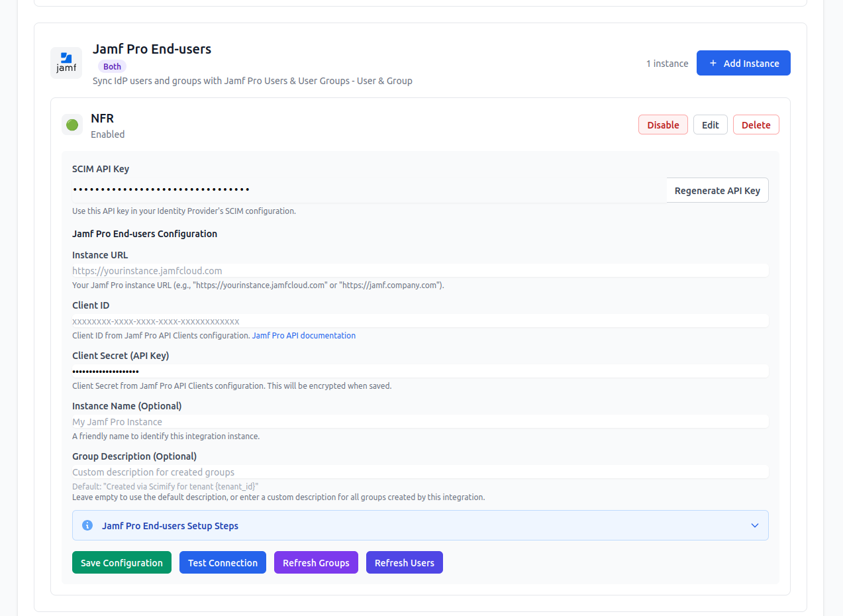Viewport: 843px width, 616px height.
Task: Click the Instance Name text field
Action: coord(420,421)
